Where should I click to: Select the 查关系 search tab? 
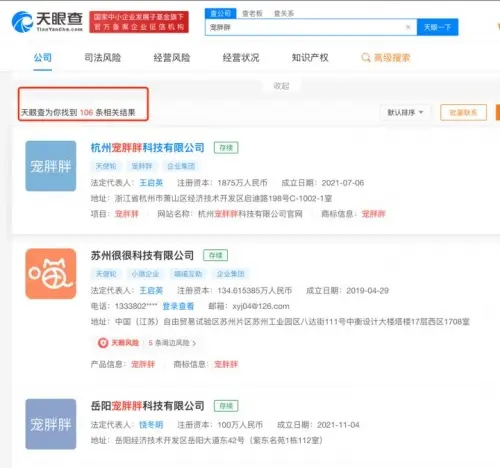click(284, 14)
